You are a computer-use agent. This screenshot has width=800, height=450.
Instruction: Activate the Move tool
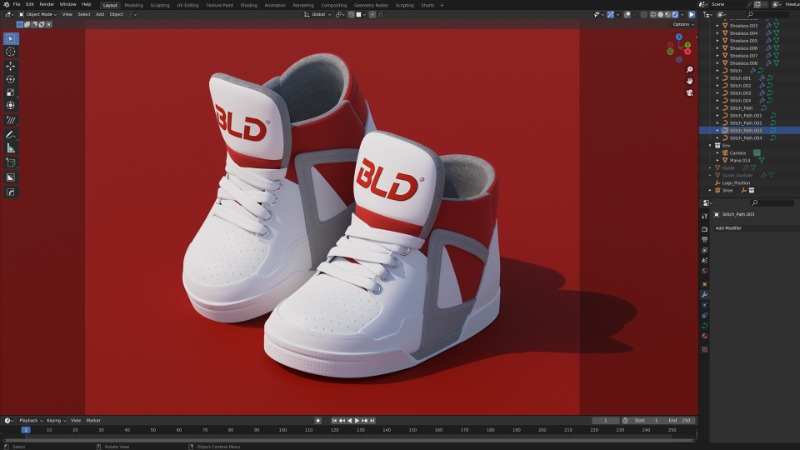[x=11, y=66]
